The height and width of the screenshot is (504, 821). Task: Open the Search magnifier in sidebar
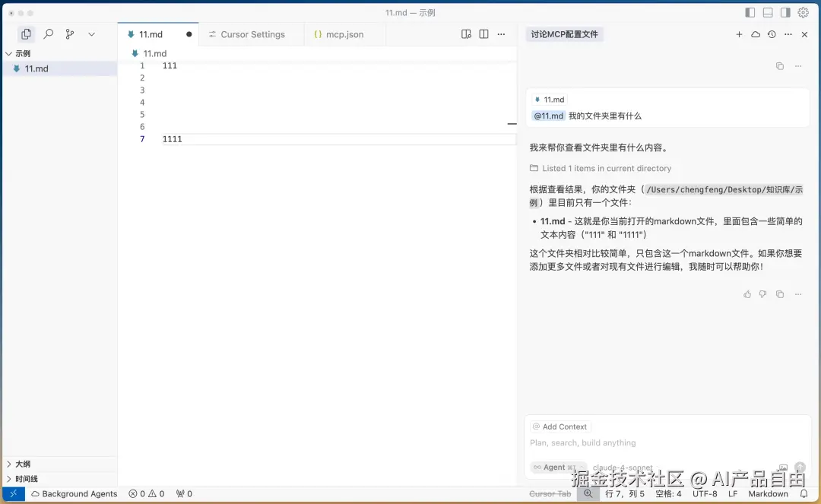pyautogui.click(x=48, y=34)
